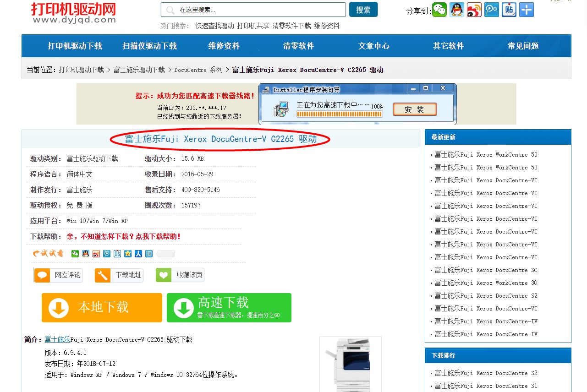Click the 富士施乐 link in the 简介 line
Viewport: 587px width, 392px height.
pos(57,340)
